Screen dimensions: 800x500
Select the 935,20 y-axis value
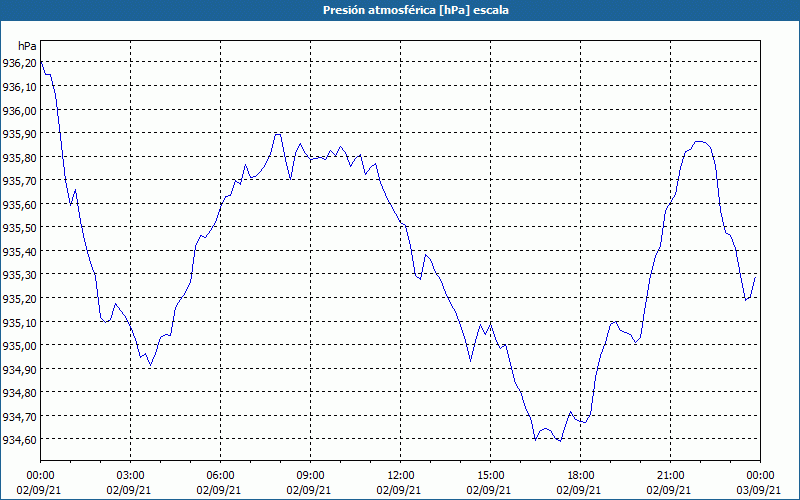point(19,299)
